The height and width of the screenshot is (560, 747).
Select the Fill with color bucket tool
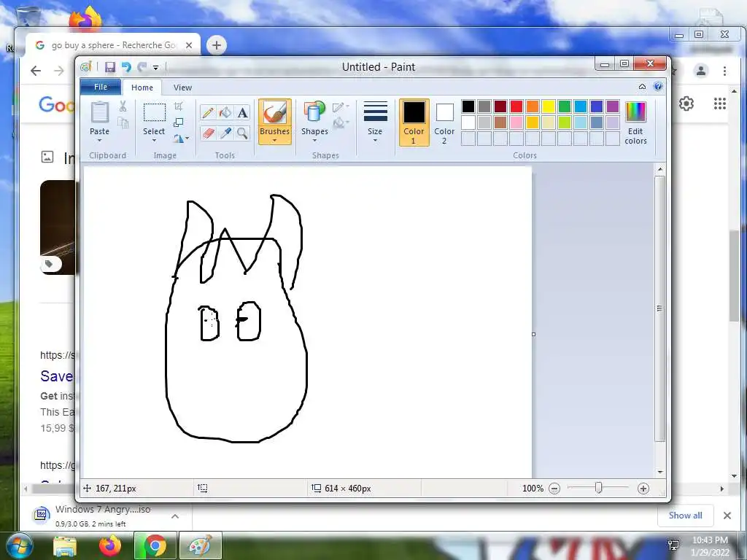coord(225,113)
